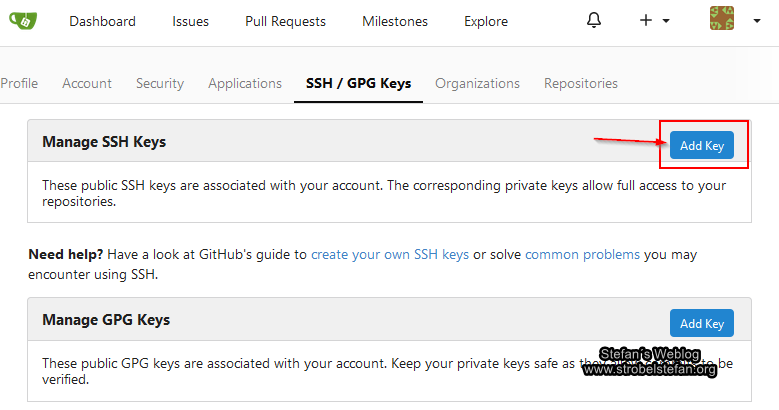This screenshot has width=779, height=410.
Task: Click the user avatar image
Action: point(721,20)
